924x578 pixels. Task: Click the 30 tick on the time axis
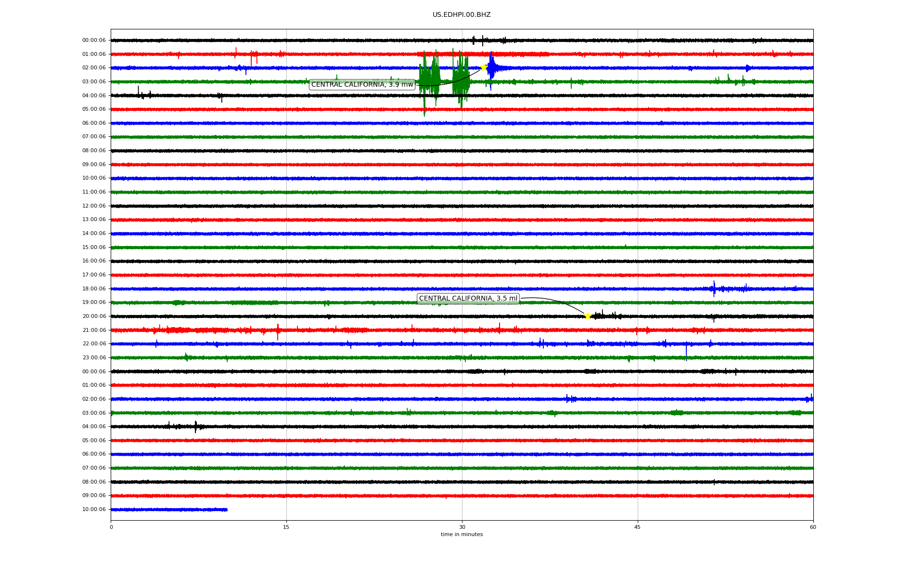pos(462,527)
